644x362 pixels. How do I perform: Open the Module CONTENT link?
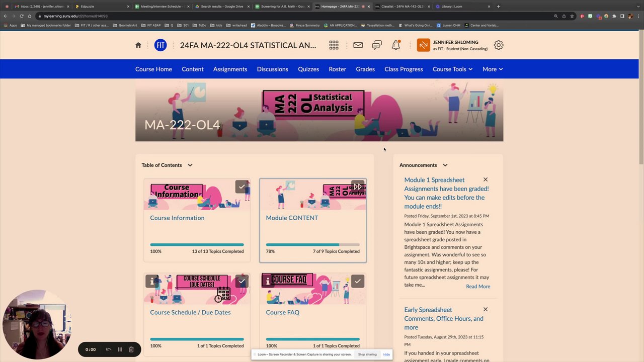click(x=292, y=218)
